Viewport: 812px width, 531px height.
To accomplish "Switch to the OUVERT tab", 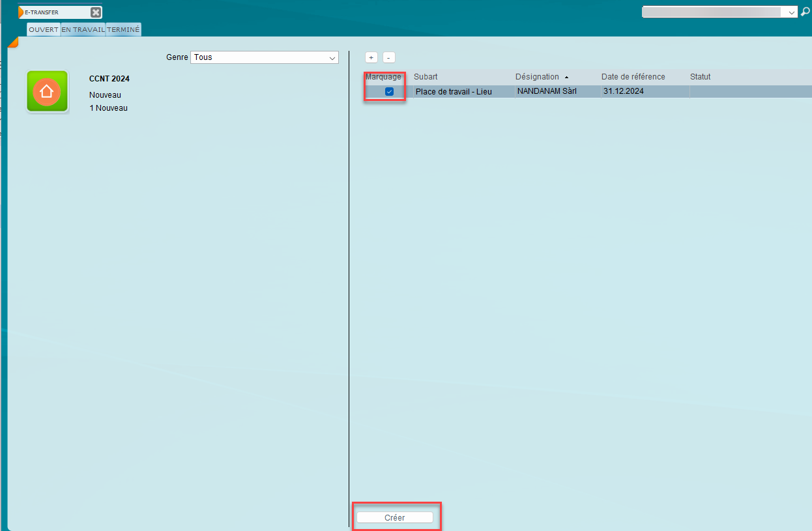I will pyautogui.click(x=44, y=29).
